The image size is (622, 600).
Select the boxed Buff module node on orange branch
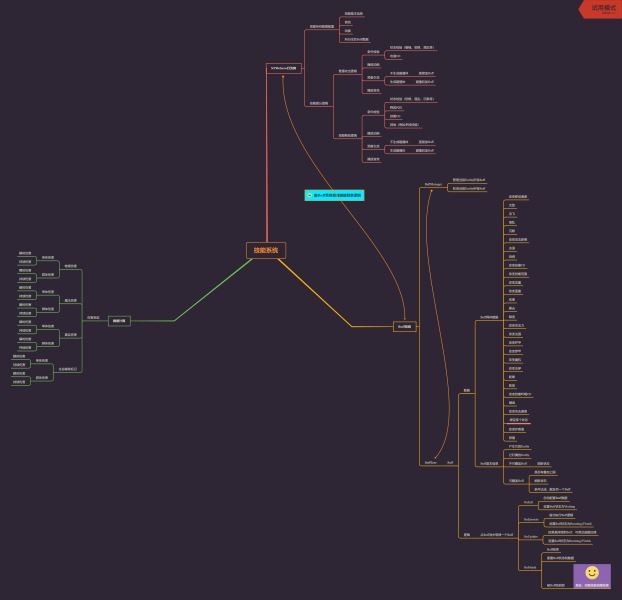tap(405, 326)
